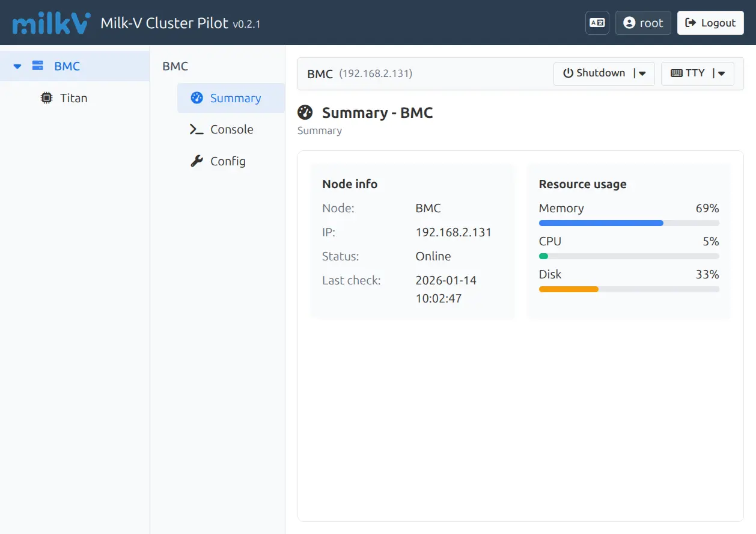The height and width of the screenshot is (534, 756).
Task: Click the TTY button
Action: click(x=688, y=73)
